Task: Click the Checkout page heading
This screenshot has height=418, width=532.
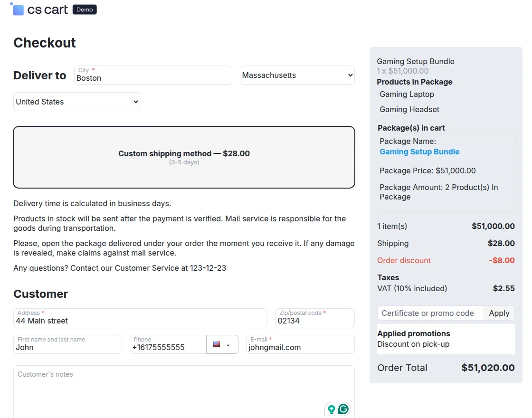Action: point(45,43)
